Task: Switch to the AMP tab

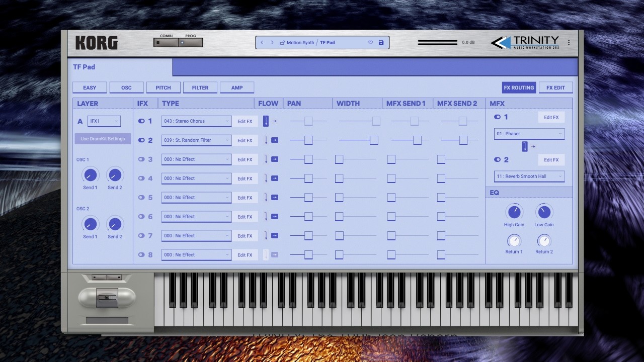Action: (x=237, y=87)
